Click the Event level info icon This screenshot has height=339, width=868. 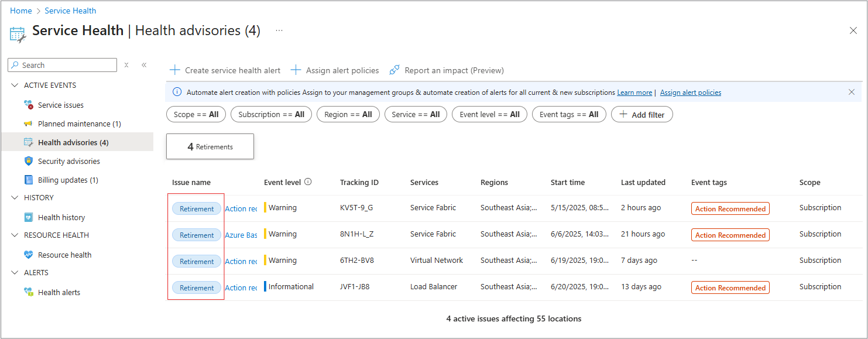(308, 182)
